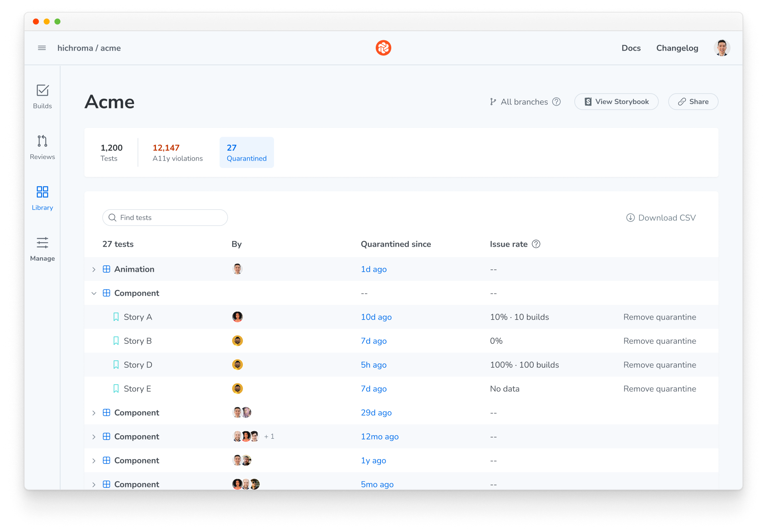
Task: Click the Chromatic logo in header
Action: 383,48
